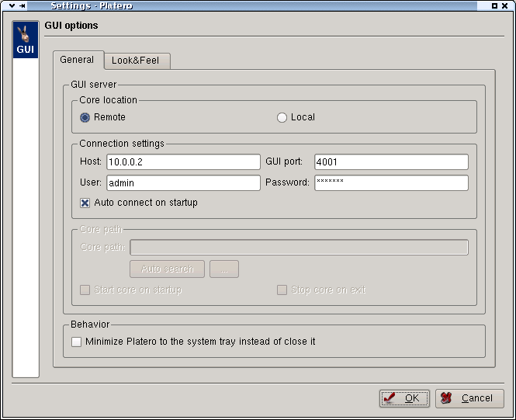Enable Minimize Platero to system tray
This screenshot has width=516, height=420.
click(x=76, y=342)
